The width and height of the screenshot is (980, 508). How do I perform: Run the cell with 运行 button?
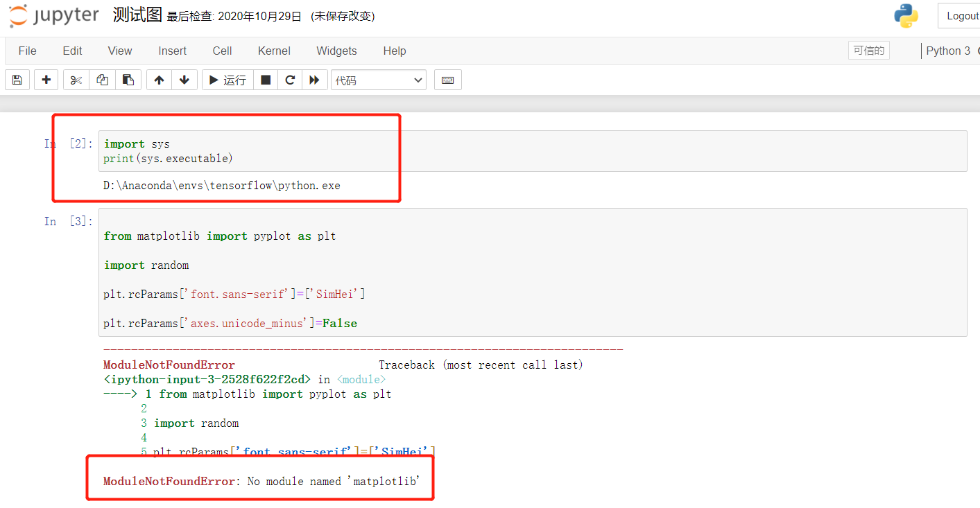coord(227,80)
